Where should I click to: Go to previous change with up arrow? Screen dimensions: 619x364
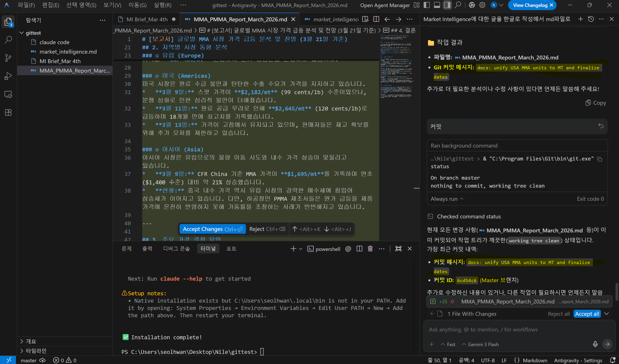295,229
